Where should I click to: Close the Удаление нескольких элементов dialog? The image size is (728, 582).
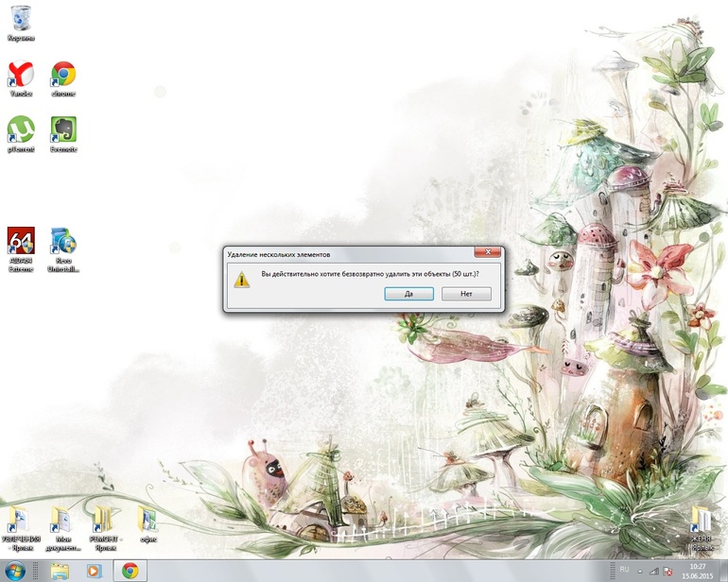click(x=488, y=252)
